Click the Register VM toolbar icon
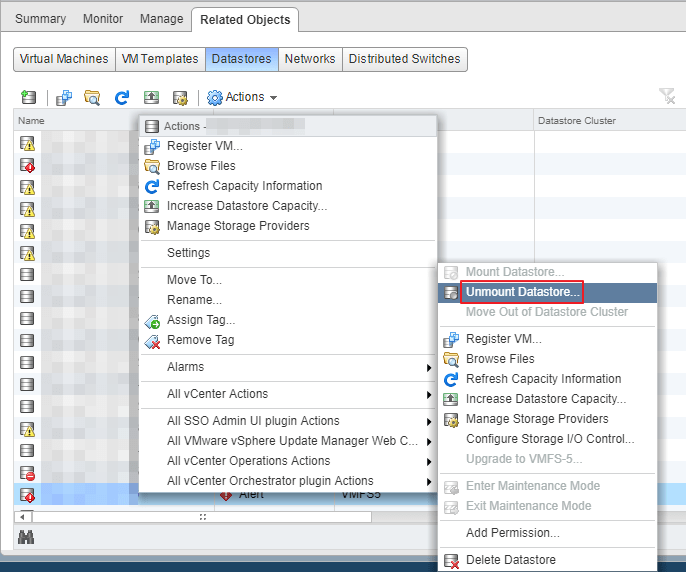Screen dimensions: 686x572 pos(64,97)
